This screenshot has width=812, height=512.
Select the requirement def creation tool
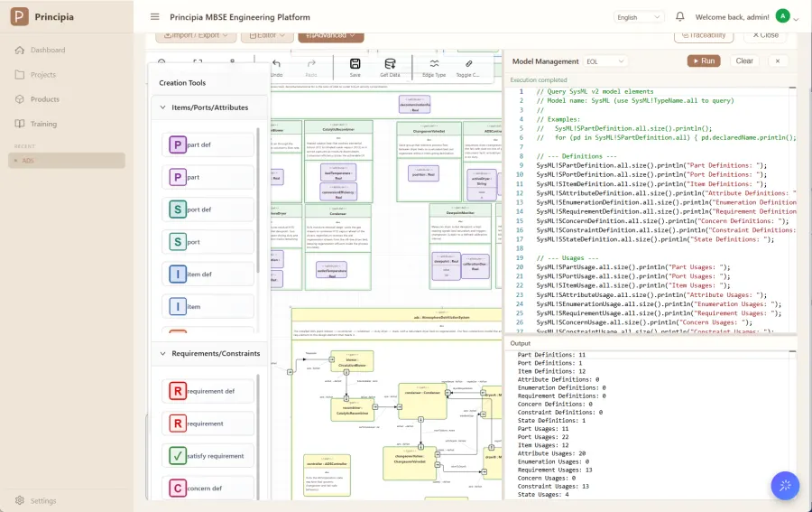tap(208, 391)
